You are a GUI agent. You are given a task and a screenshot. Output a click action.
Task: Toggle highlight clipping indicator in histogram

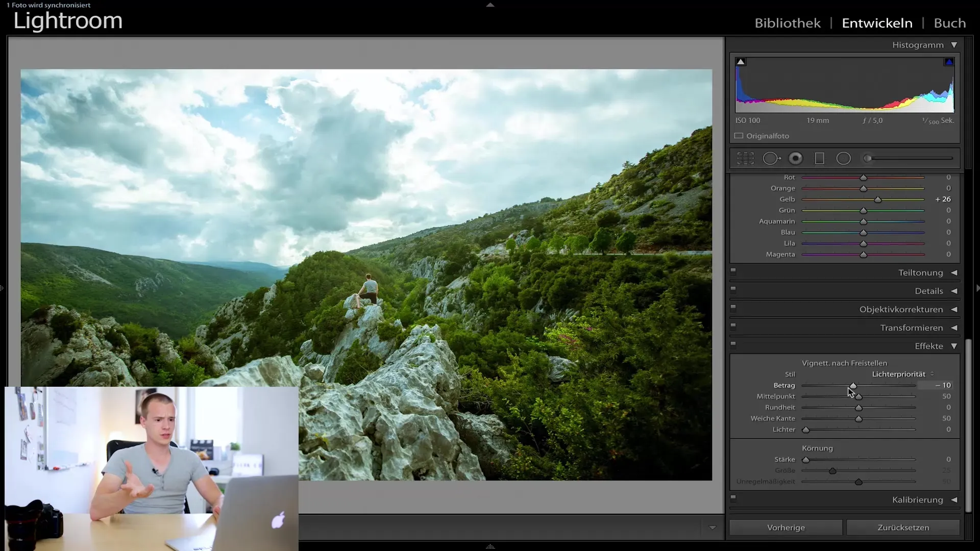click(x=949, y=62)
